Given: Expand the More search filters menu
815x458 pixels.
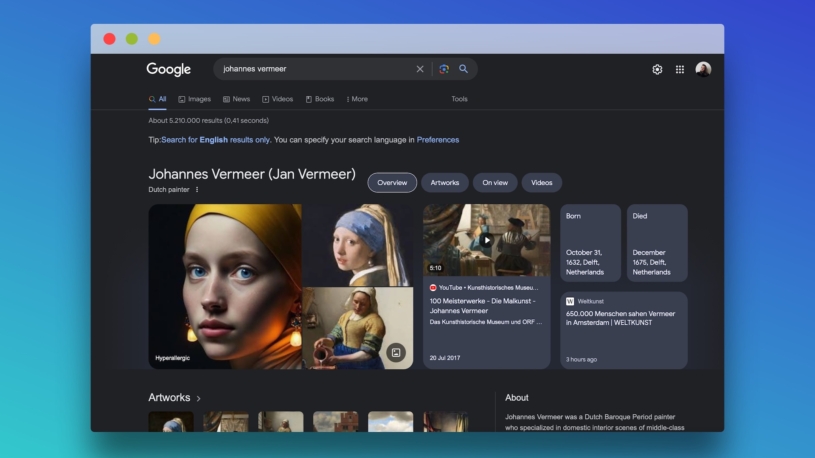Looking at the screenshot, I should pos(357,99).
